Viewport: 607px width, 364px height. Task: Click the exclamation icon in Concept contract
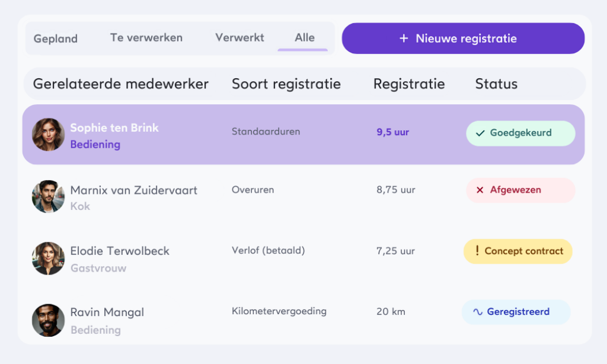click(x=477, y=251)
